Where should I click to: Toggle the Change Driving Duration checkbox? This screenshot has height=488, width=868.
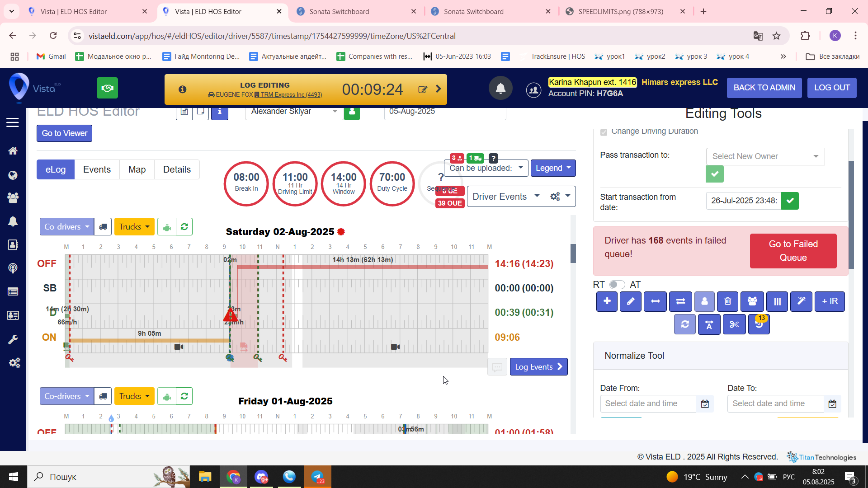tap(604, 132)
